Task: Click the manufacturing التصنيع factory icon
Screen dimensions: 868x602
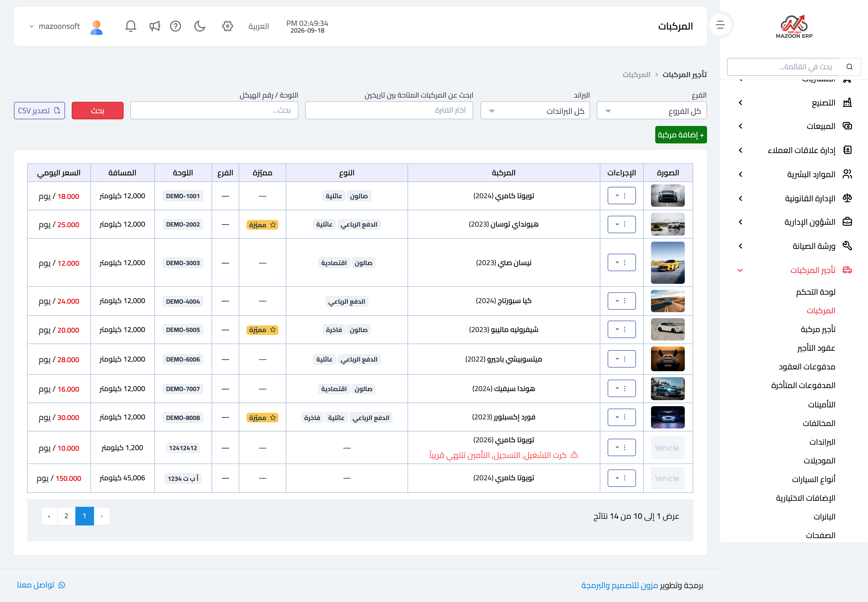Action: (x=847, y=102)
